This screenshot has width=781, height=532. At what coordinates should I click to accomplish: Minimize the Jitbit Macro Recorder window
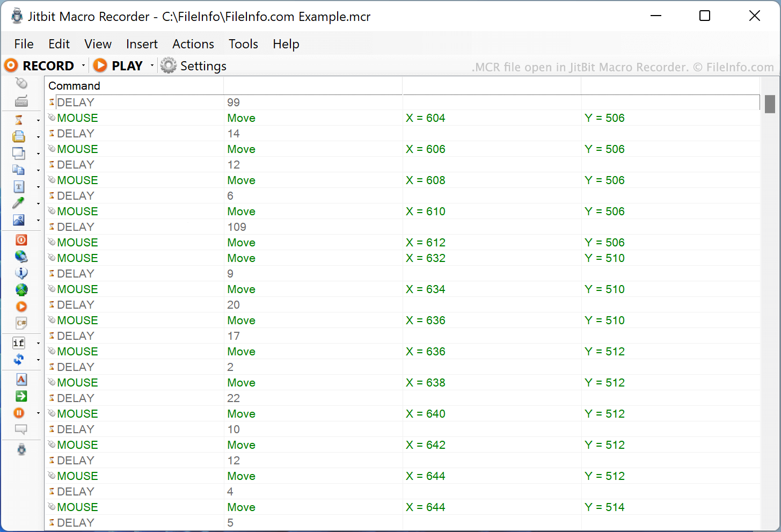point(655,16)
